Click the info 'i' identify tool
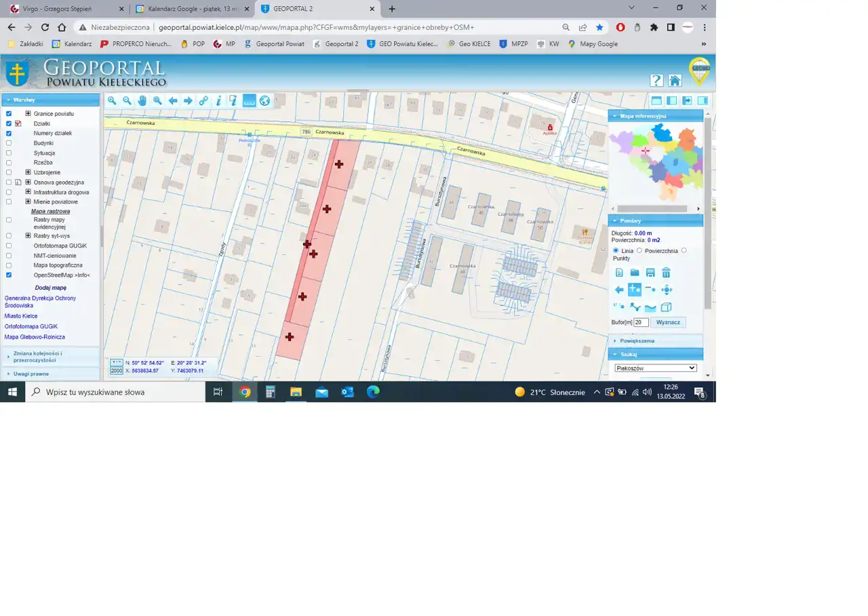Image resolution: width=868 pixels, height=616 pixels. click(x=218, y=100)
